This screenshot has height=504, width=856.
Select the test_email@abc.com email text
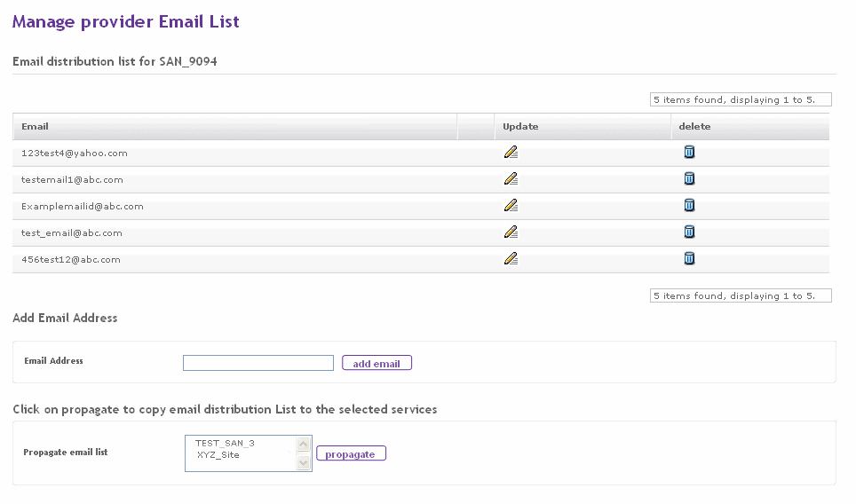(72, 233)
